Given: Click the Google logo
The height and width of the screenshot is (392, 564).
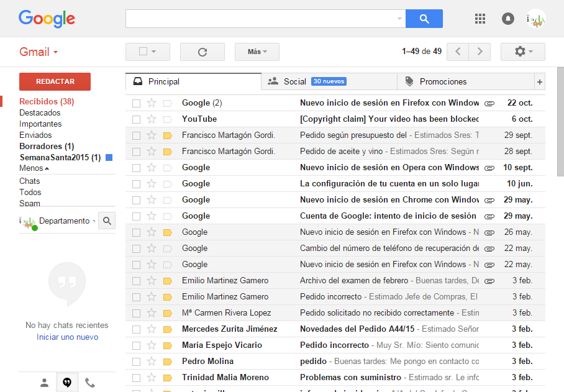Looking at the screenshot, I should point(47,19).
